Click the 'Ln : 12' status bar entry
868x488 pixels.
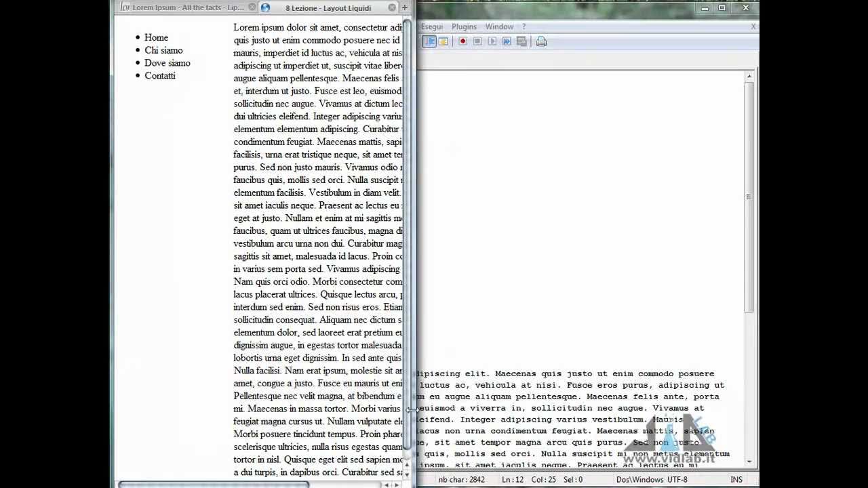[x=513, y=480]
